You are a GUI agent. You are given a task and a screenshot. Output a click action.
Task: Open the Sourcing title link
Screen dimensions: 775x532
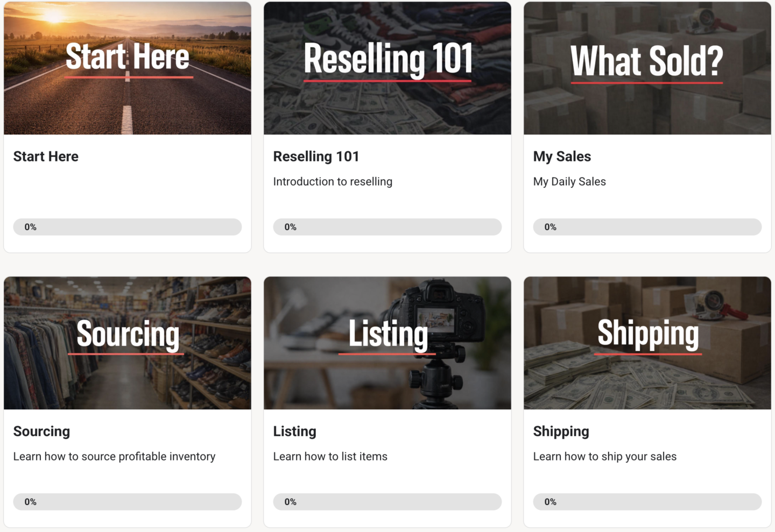41,431
